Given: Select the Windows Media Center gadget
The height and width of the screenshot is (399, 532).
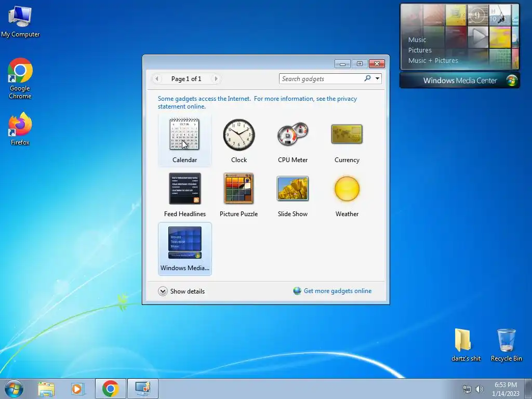Looking at the screenshot, I should [x=184, y=248].
